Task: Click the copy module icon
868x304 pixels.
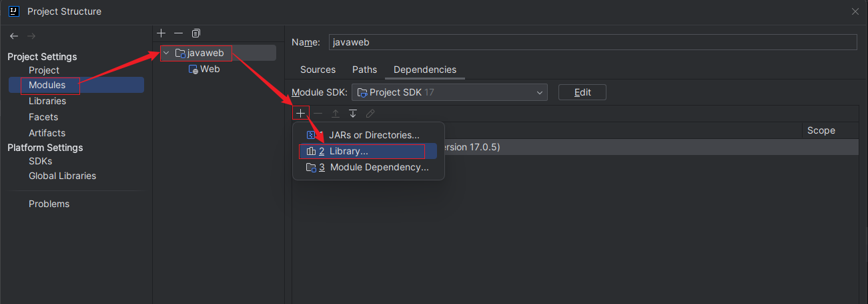Action: [195, 33]
